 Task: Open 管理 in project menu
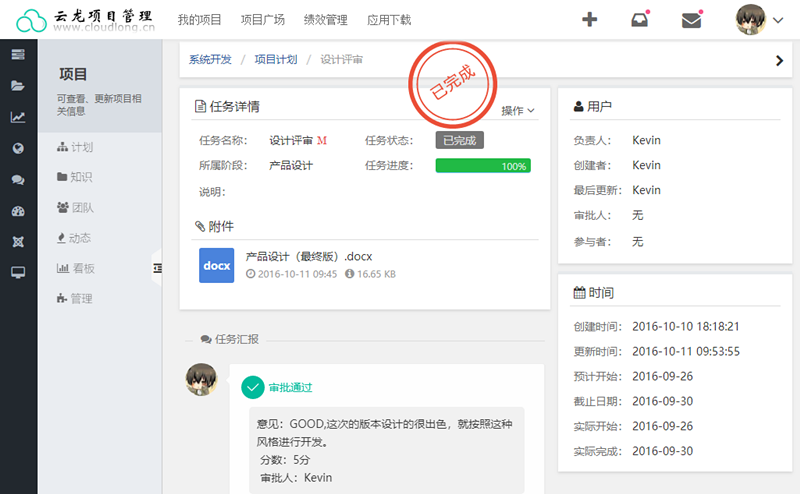click(x=74, y=299)
